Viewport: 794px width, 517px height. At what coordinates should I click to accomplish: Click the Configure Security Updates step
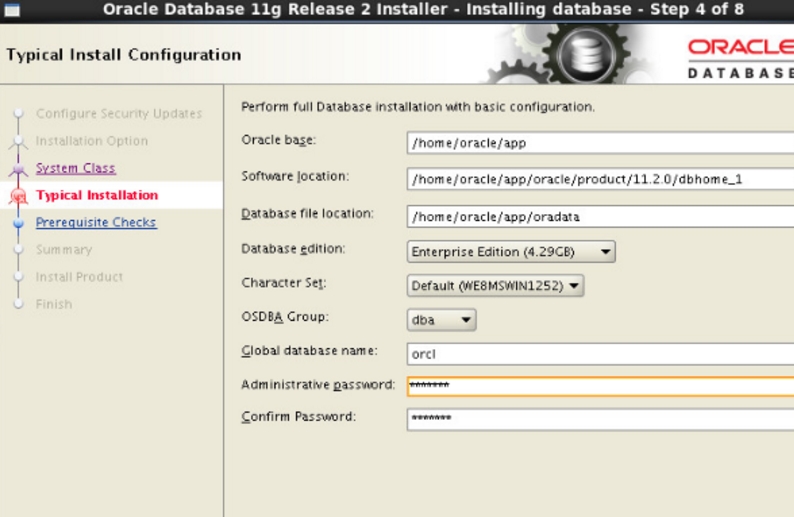(x=119, y=113)
